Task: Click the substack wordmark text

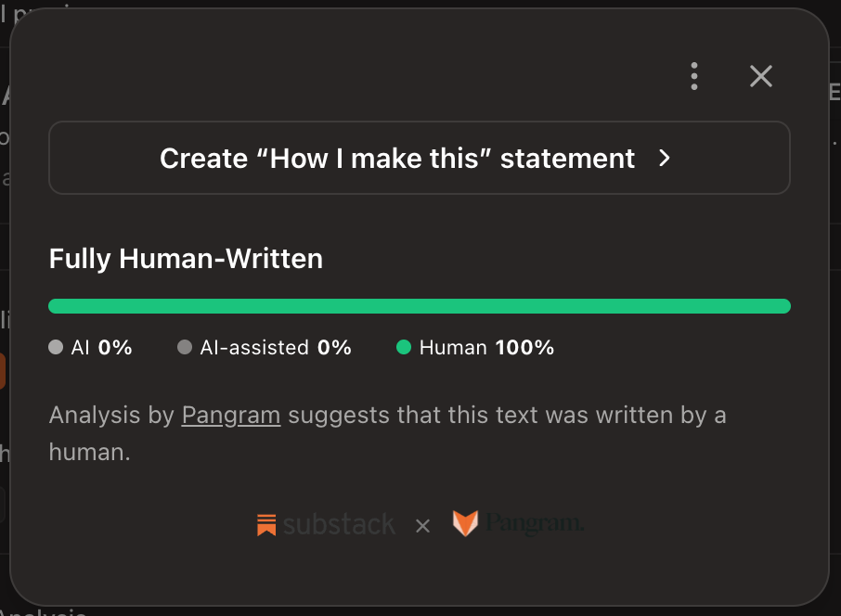Action: [339, 524]
